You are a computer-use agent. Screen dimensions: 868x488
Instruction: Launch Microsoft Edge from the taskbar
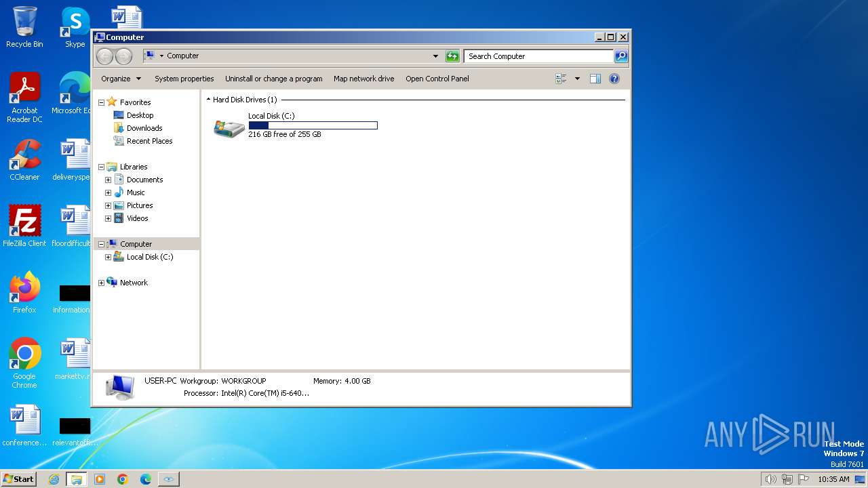pyautogui.click(x=146, y=479)
